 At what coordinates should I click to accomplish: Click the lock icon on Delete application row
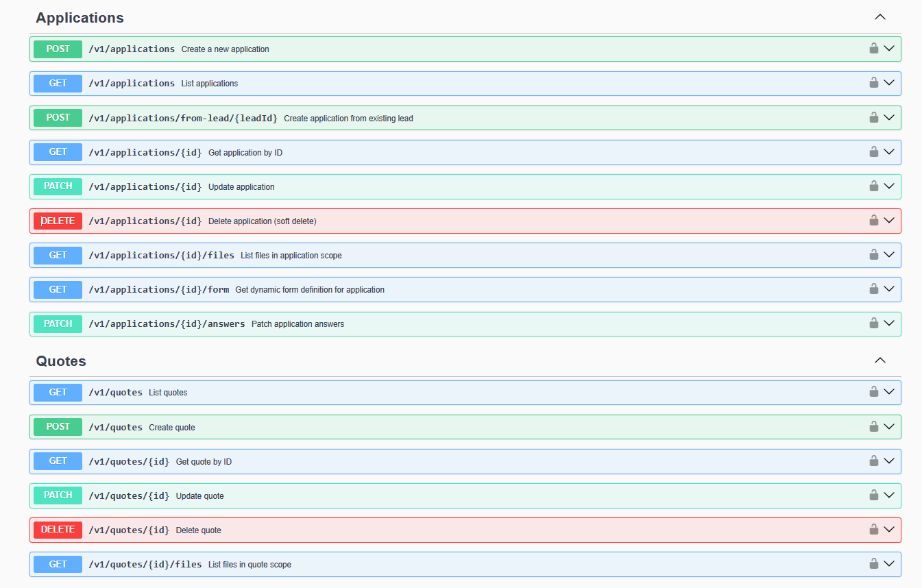point(873,221)
